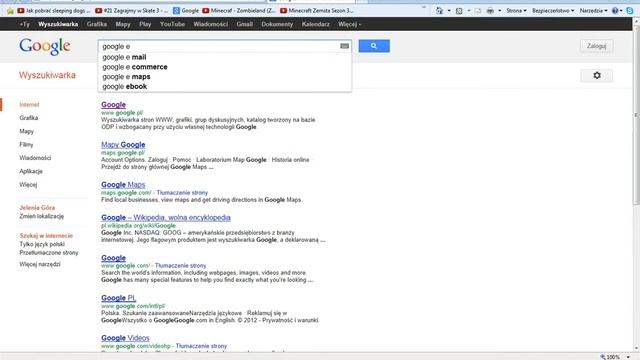Click the Zaloguj sign-in button
This screenshot has height=360, width=640.
coord(596,46)
